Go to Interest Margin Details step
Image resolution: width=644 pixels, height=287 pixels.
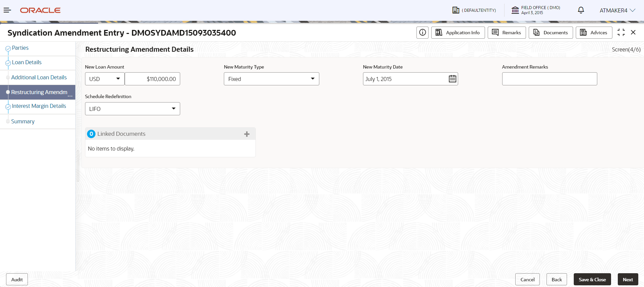point(39,106)
